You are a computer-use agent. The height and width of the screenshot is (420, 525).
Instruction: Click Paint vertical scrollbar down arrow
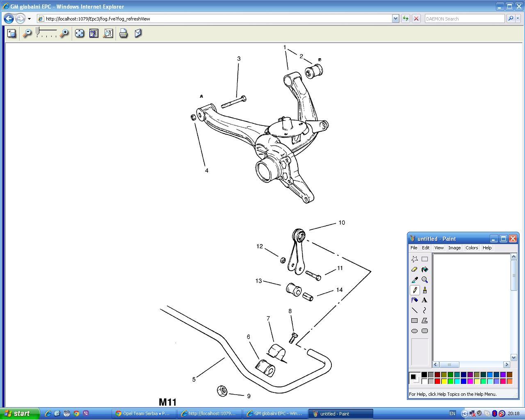pos(514,357)
